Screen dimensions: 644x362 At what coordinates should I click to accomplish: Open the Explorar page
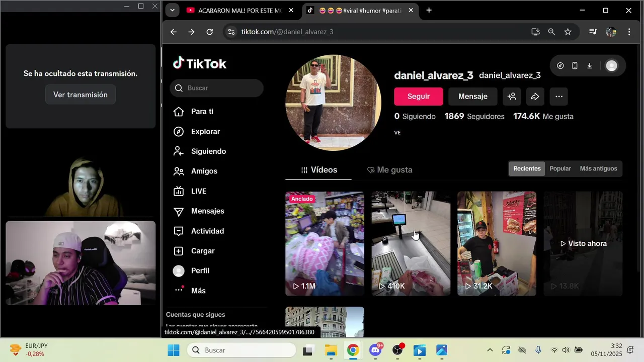coord(197,132)
